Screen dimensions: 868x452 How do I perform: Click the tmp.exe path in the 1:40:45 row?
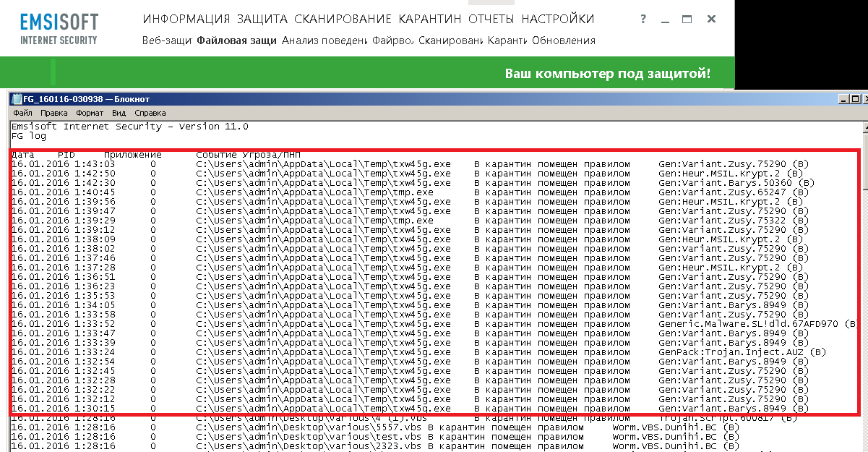315,192
